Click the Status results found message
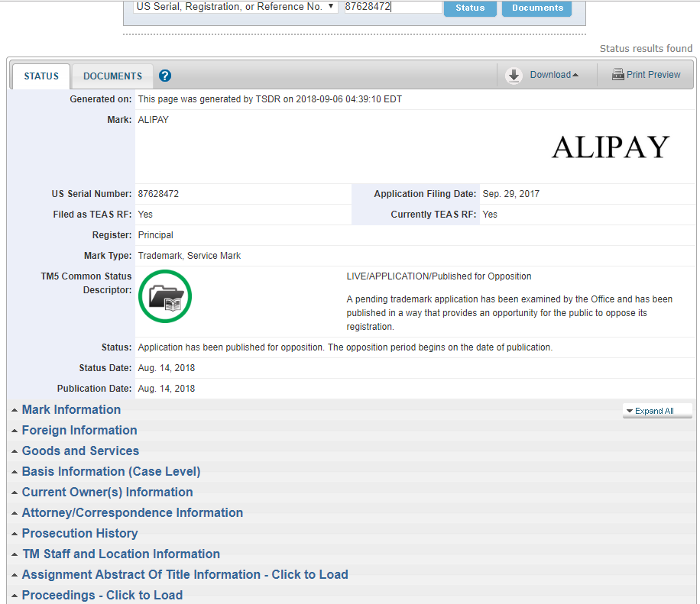700x604 pixels. pyautogui.click(x=646, y=48)
